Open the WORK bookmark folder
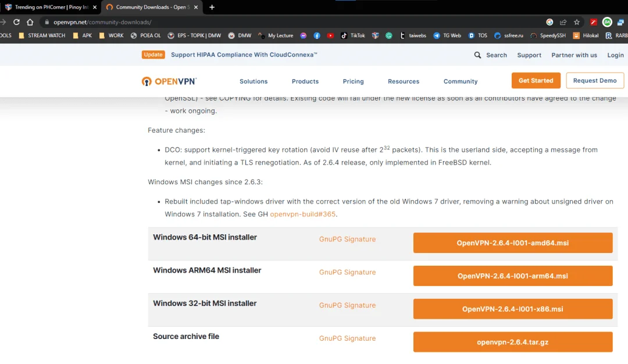 click(x=111, y=35)
